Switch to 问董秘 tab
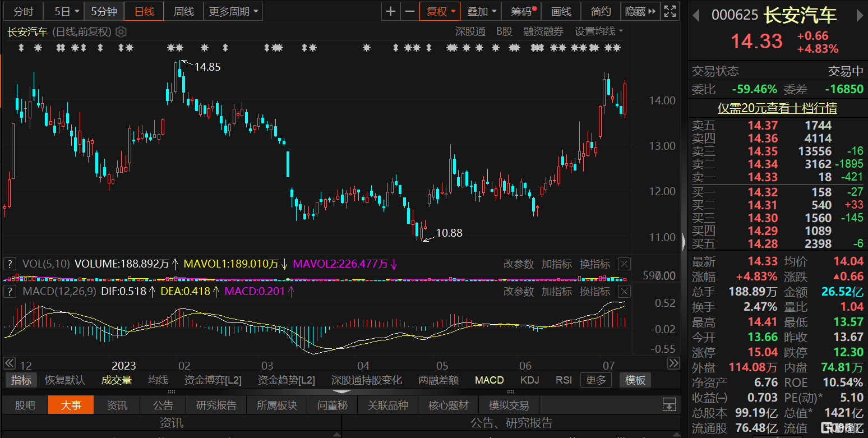868x438 pixels. coord(332,405)
